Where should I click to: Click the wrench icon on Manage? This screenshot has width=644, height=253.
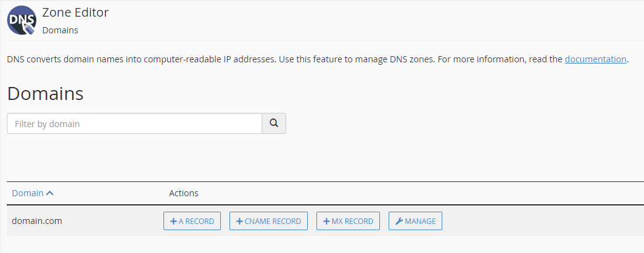[x=399, y=222]
